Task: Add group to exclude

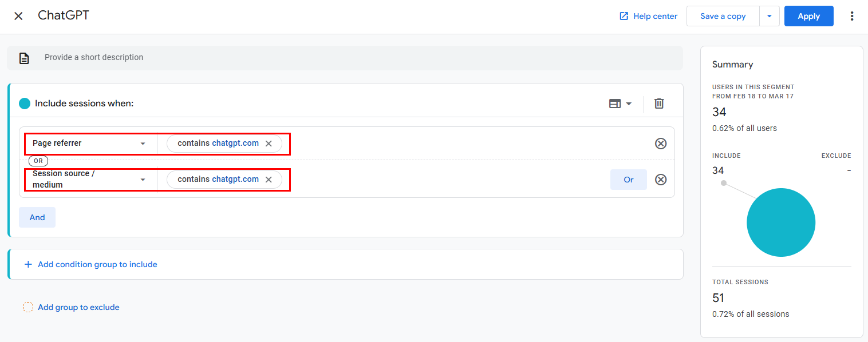Action: 78,307
